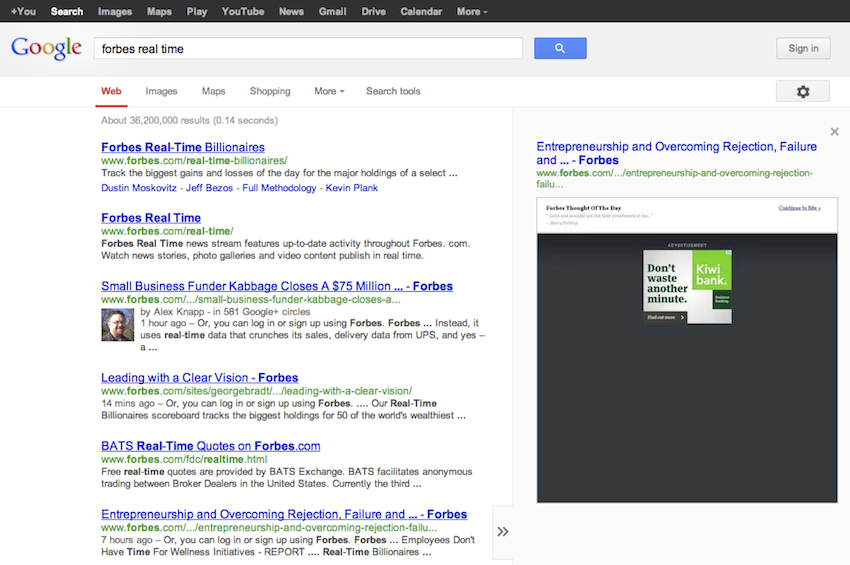Open BATS Real-Time Quotes result

pyautogui.click(x=210, y=446)
